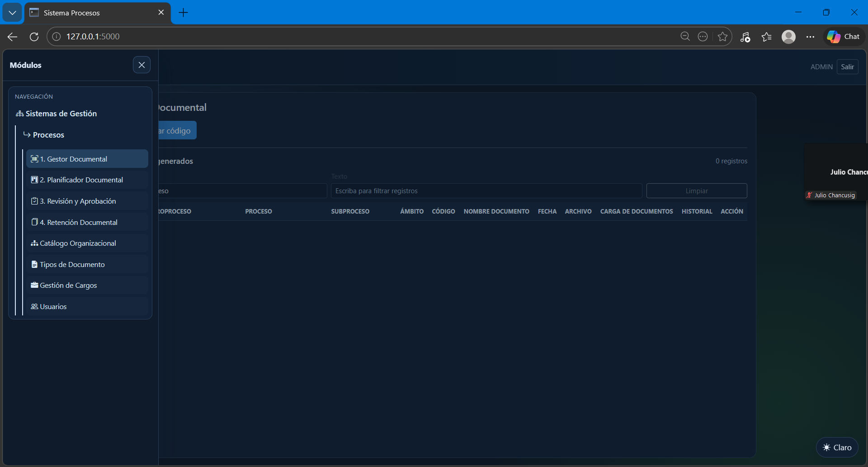
Task: Click the Revisión y Aprobación clipboard icon
Action: click(34, 201)
